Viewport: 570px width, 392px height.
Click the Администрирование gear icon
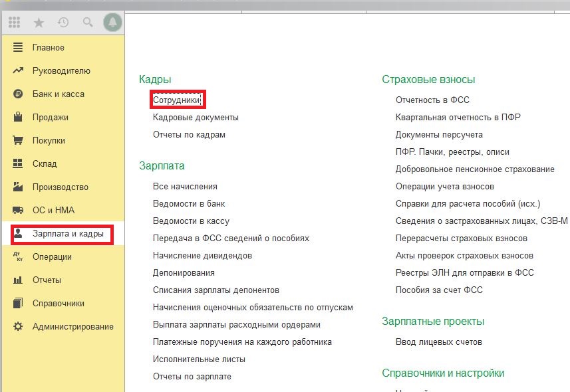click(18, 326)
